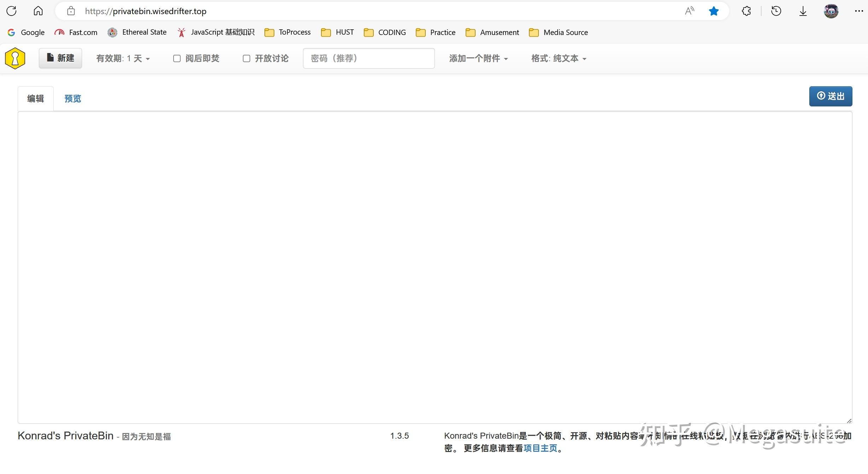Submit the paste with 送出 button
The image size is (868, 474).
click(831, 96)
